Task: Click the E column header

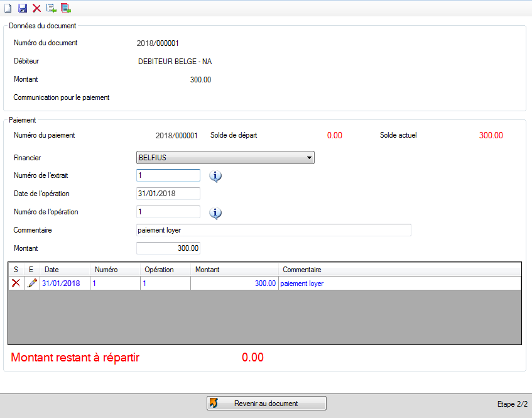Action: [x=32, y=270]
